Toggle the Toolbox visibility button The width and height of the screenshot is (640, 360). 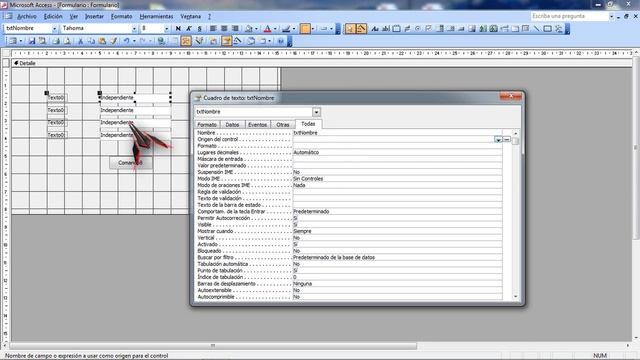(186, 41)
